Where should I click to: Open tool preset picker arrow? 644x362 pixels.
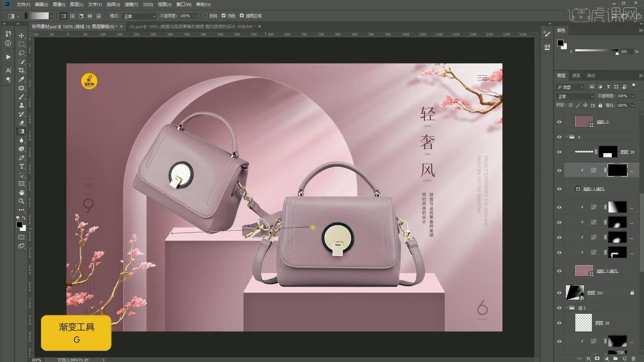point(18,16)
